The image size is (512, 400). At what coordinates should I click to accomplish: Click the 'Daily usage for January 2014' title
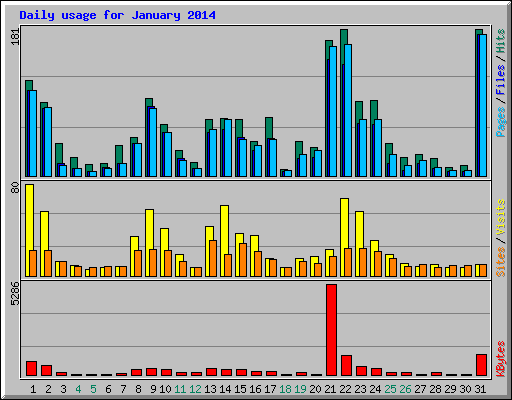click(117, 15)
